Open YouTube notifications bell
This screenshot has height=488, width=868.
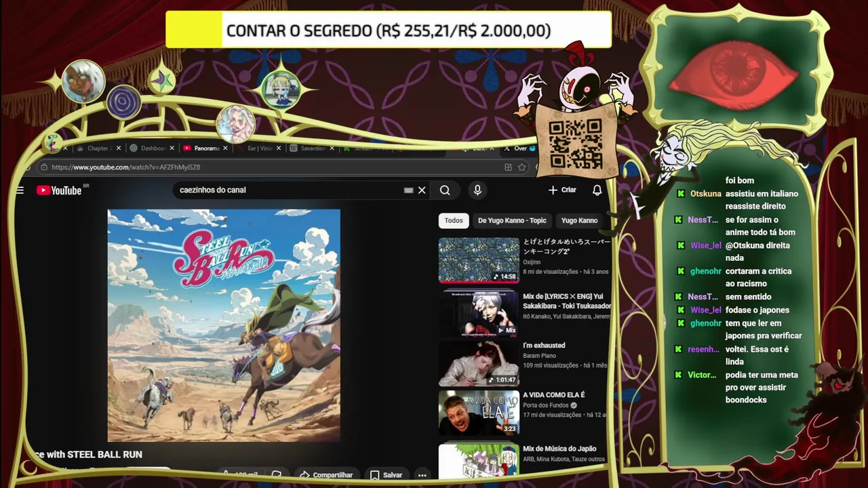coord(597,190)
